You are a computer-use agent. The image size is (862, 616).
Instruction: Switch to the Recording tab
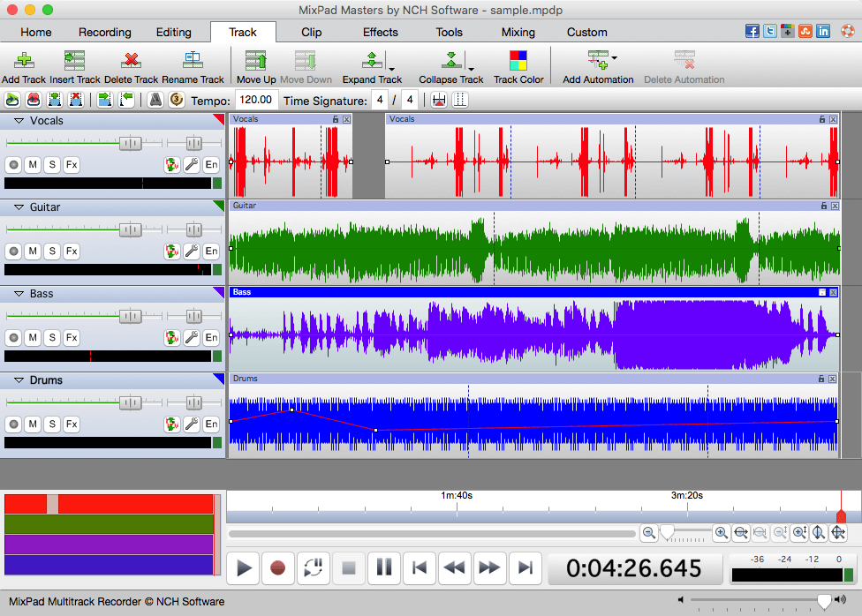(x=104, y=32)
